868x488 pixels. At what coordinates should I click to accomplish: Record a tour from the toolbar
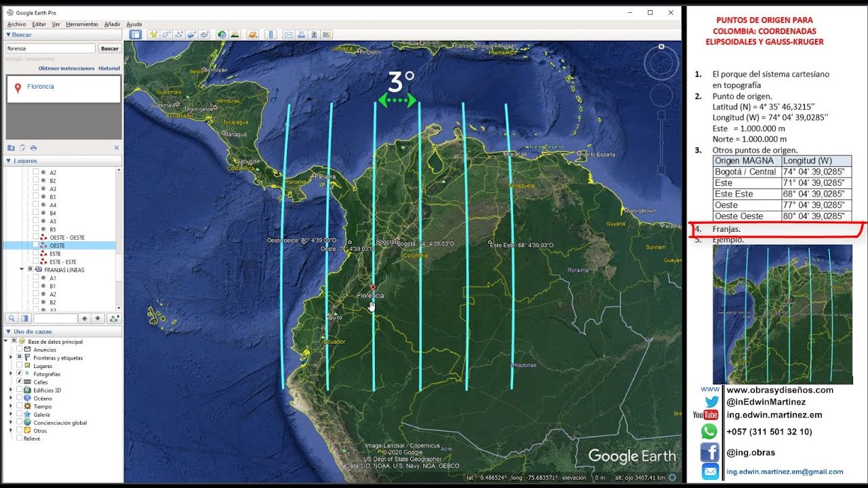205,35
